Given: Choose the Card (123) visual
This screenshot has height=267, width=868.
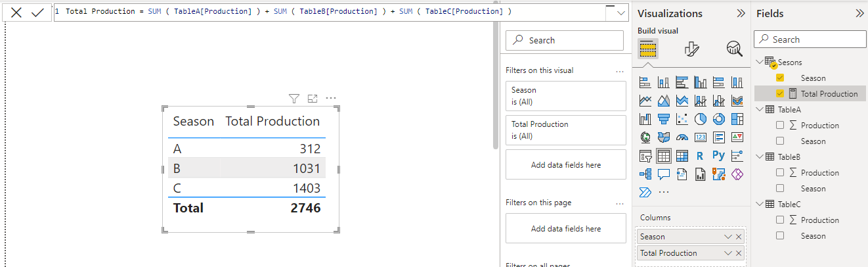Looking at the screenshot, I should (701, 137).
